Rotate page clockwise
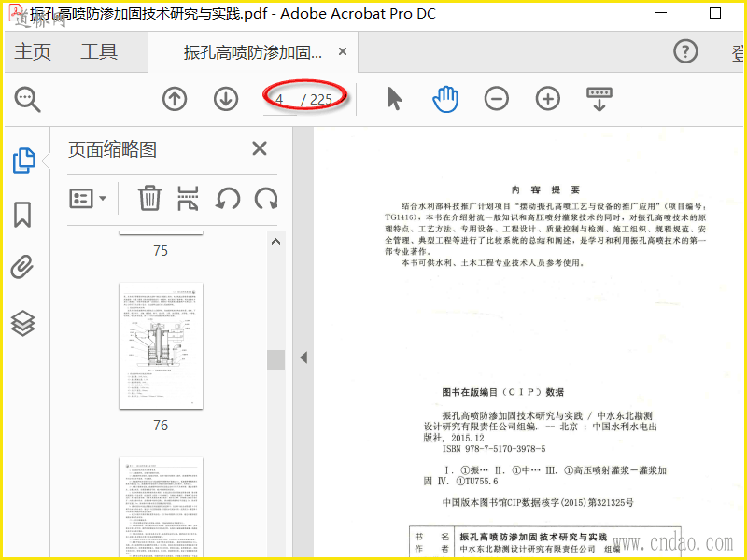Screen dimensions: 747x560 click(x=266, y=199)
